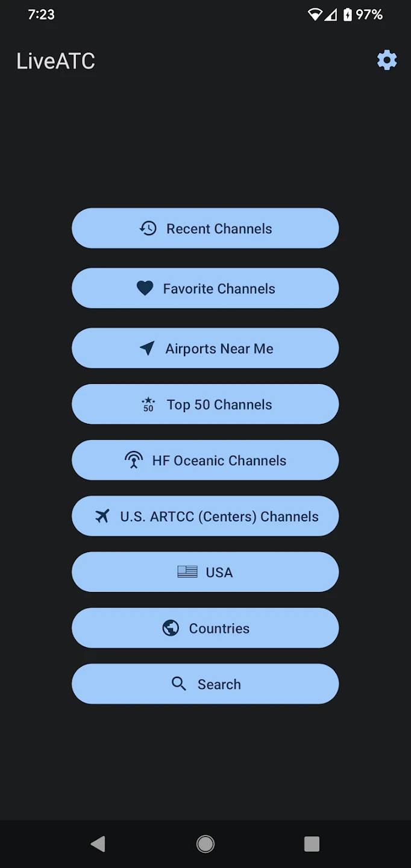
Task: Tap the globe icon for countries
Action: tap(171, 628)
